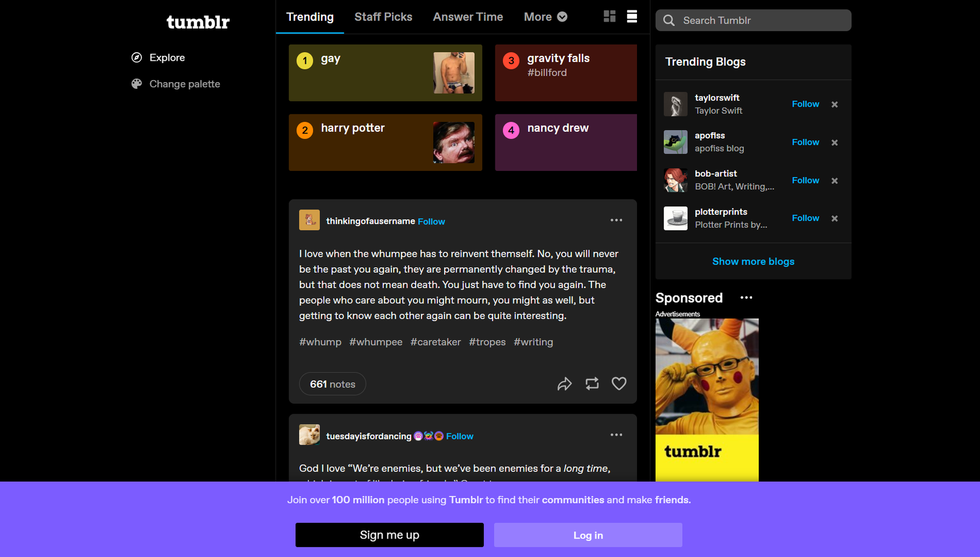Click the #tropes tag
The width and height of the screenshot is (980, 557).
point(488,342)
